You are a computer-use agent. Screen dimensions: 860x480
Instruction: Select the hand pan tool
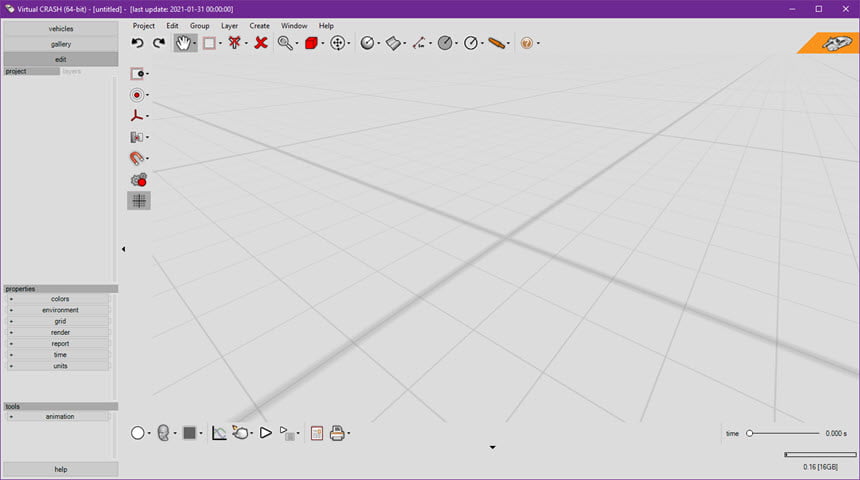183,43
